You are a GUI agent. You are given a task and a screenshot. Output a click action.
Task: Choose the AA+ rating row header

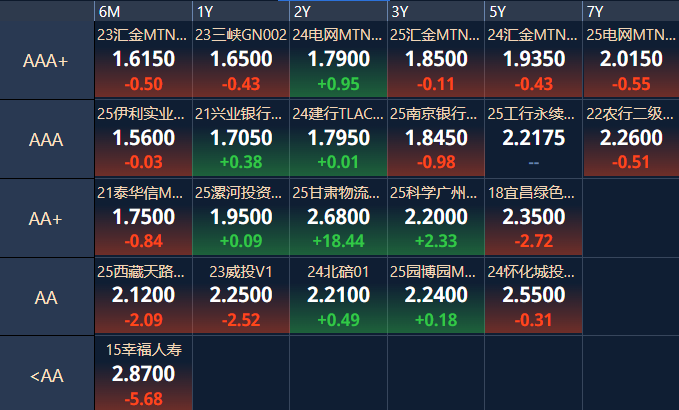pos(46,218)
